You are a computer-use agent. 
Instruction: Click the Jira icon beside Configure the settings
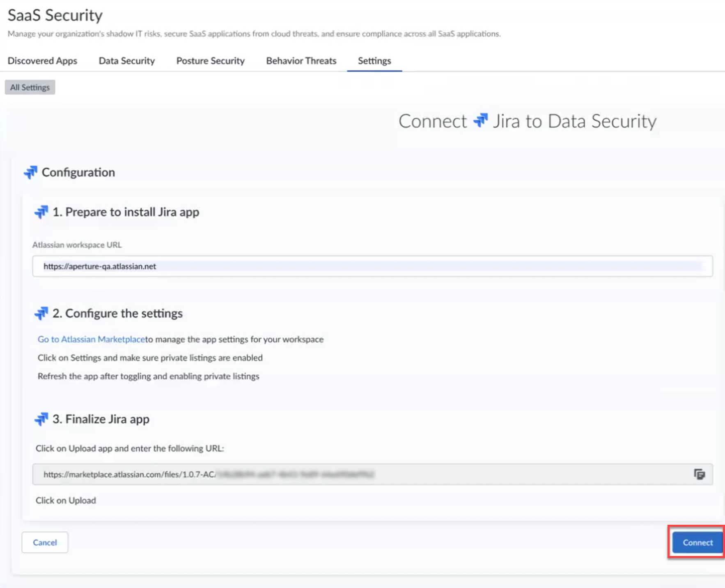(x=41, y=313)
